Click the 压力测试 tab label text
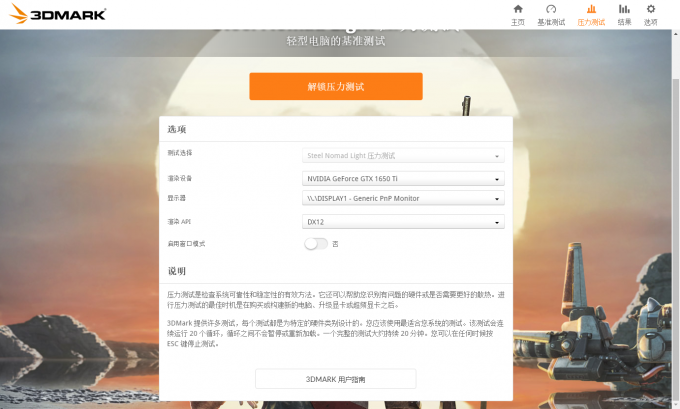Viewport: 680px width, 409px height. click(x=591, y=21)
